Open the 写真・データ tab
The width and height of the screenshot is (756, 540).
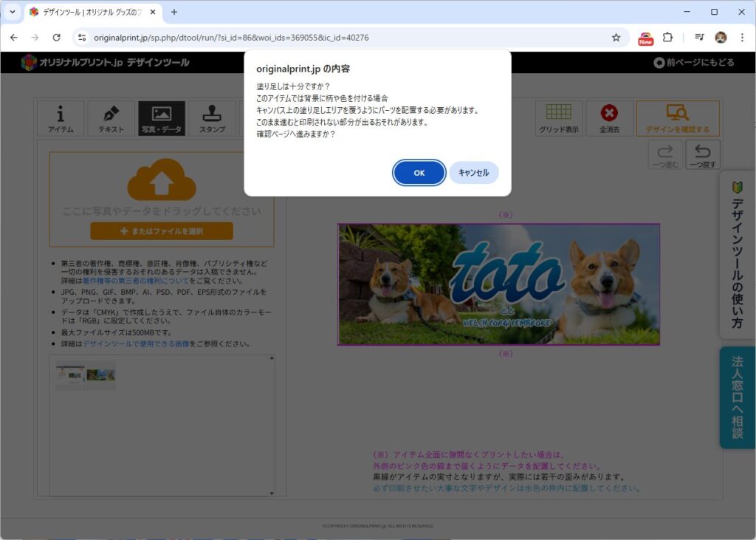[162, 119]
